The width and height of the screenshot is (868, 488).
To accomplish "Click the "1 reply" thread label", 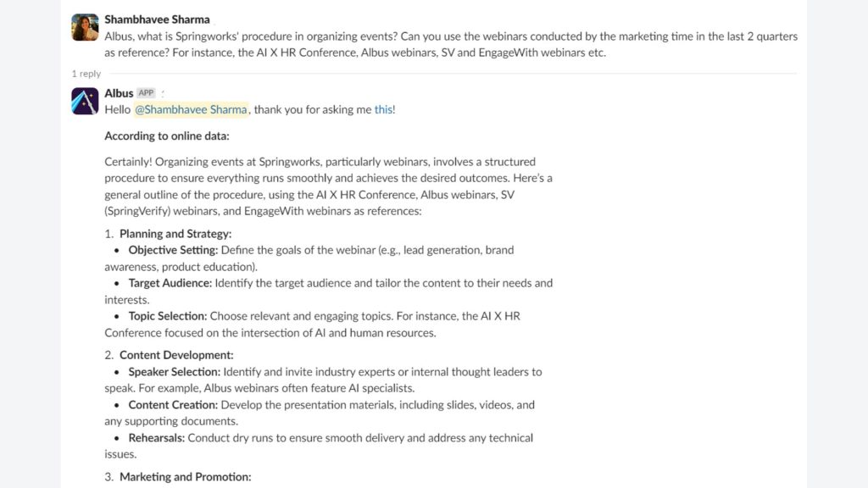I will pos(86,74).
